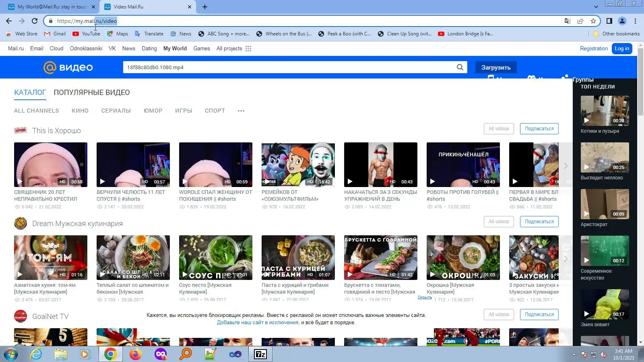
Task: Switch to the ПОПУЛЯРНЫЕ ВИДЕО tab
Action: pyautogui.click(x=92, y=93)
